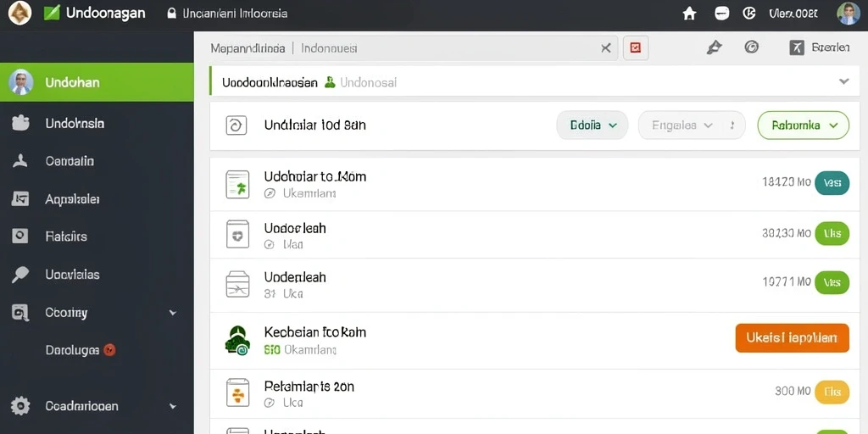
Task: Click the red square icon beside search field
Action: [x=636, y=48]
